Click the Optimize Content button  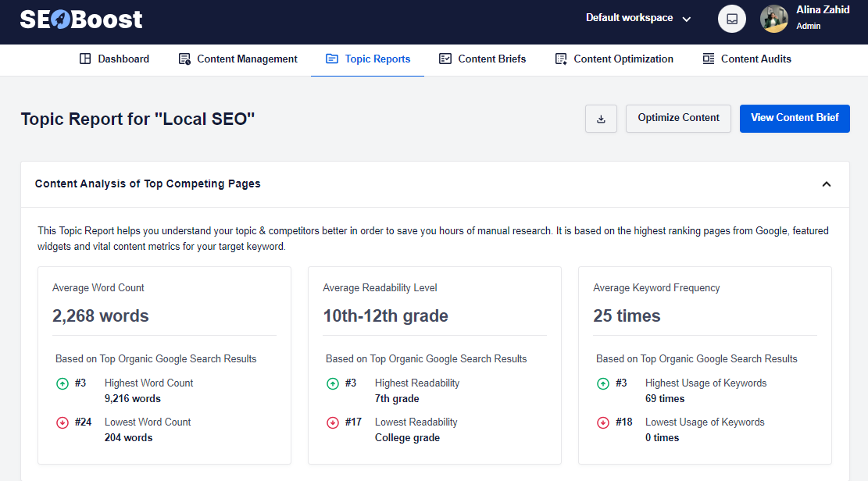tap(678, 119)
